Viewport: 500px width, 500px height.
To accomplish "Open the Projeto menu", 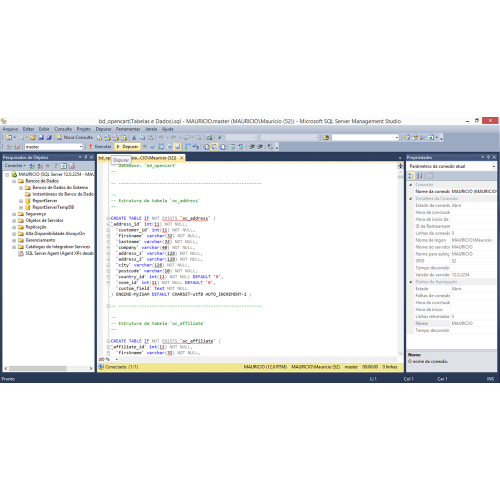I will (x=84, y=129).
